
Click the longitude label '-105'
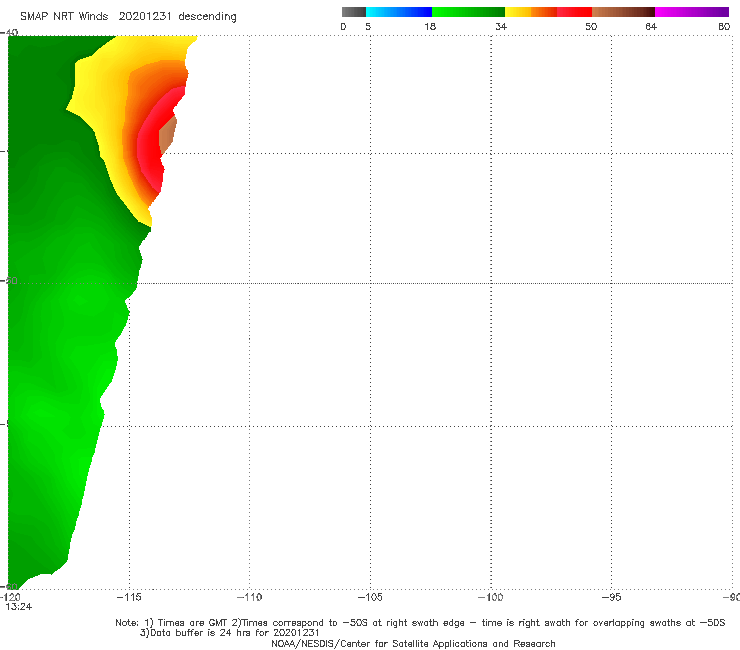pos(370,597)
